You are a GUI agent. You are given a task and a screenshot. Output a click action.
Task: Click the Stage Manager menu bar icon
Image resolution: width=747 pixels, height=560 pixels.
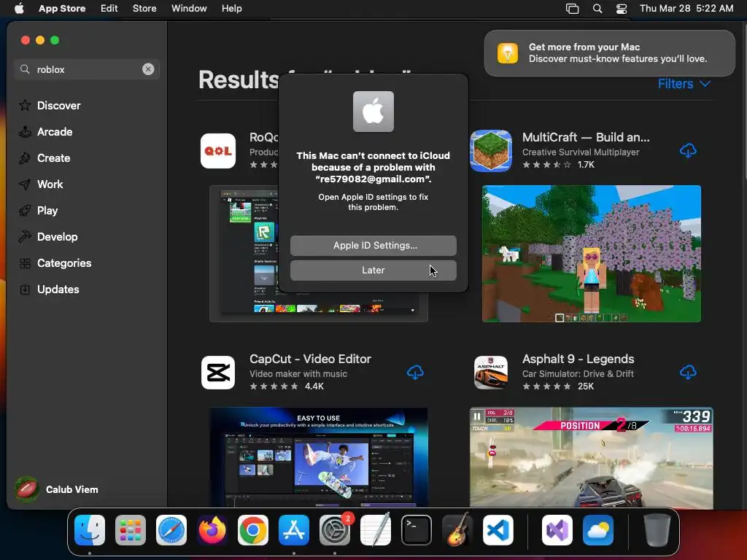pyautogui.click(x=572, y=8)
